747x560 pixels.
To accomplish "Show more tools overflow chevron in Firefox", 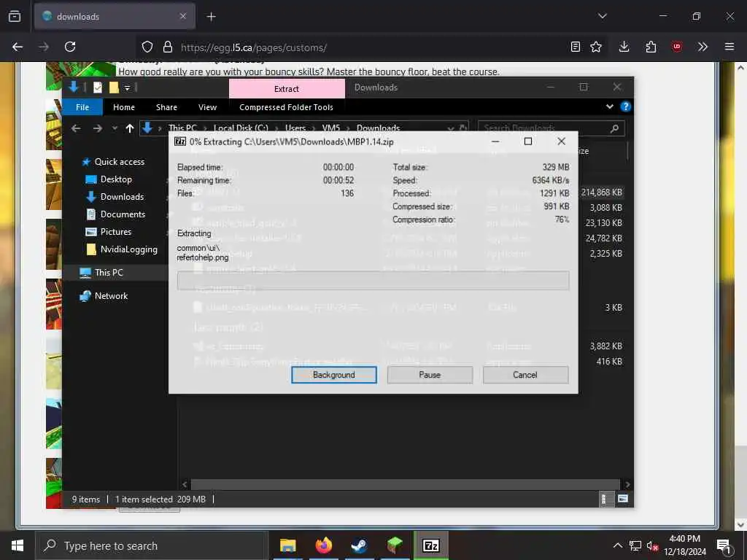I will [x=703, y=47].
